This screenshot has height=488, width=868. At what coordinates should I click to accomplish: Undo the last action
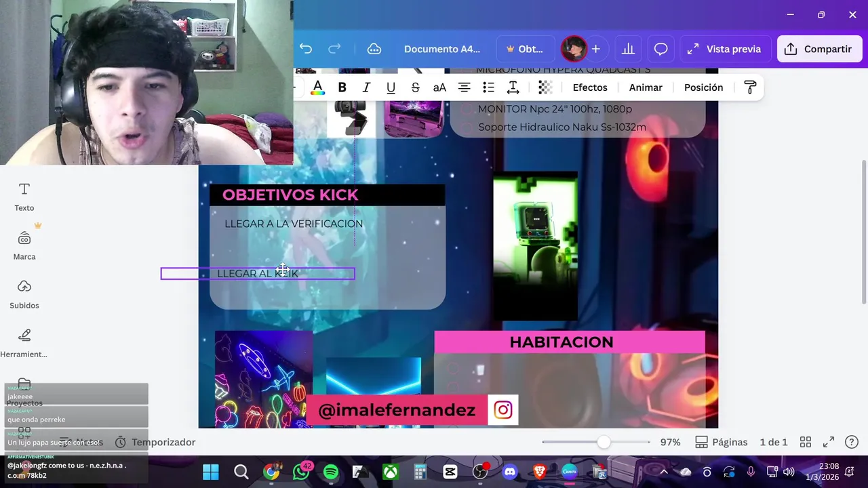[x=306, y=49]
